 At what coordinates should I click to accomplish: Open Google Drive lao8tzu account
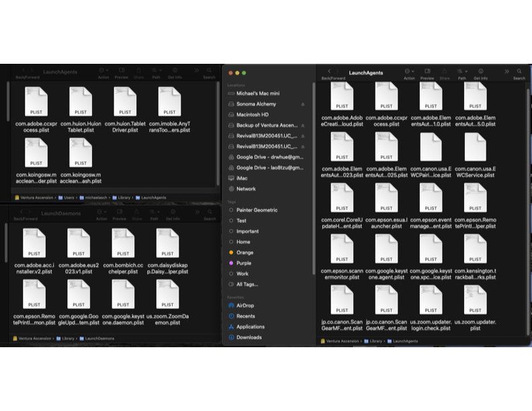pyautogui.click(x=267, y=167)
